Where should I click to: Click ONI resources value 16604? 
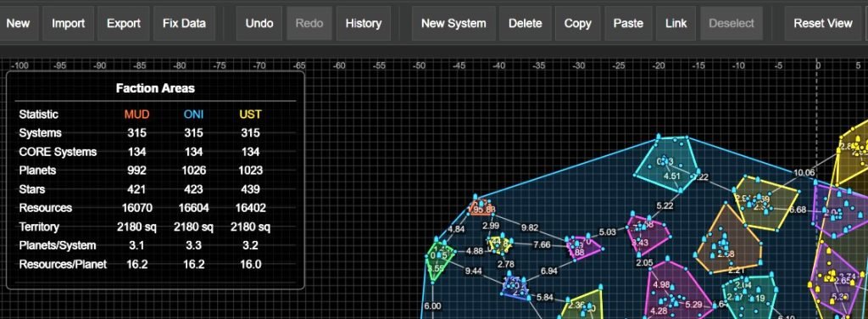[x=193, y=208]
